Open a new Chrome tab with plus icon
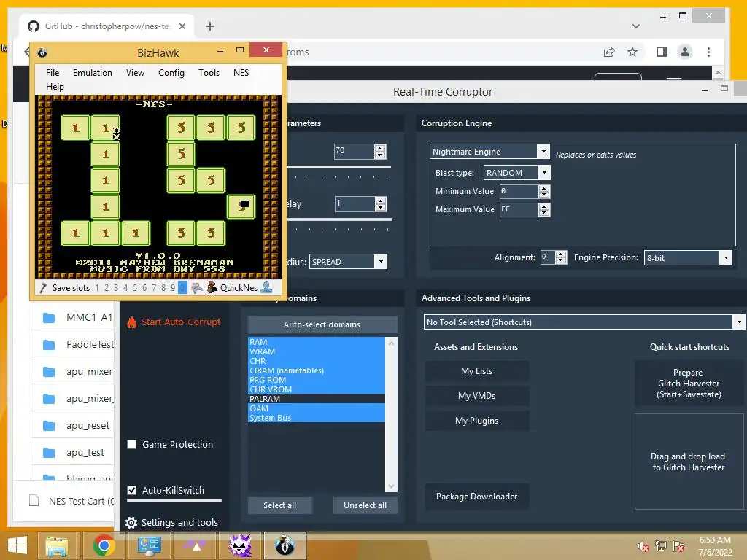This screenshot has height=560, width=747. click(x=210, y=26)
